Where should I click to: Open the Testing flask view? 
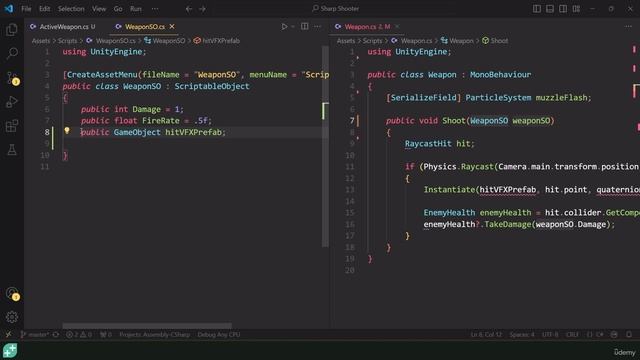(x=12, y=150)
